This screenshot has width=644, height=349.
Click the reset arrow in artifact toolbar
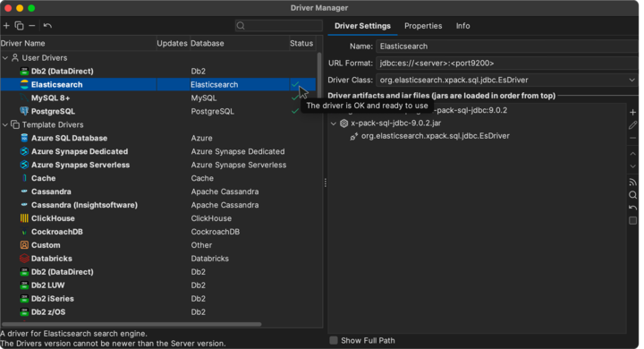[632, 208]
